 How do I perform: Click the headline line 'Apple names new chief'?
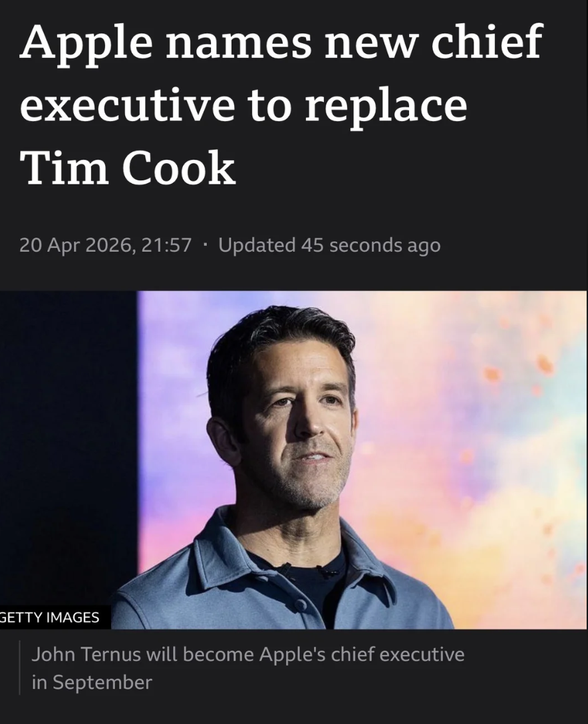[281, 44]
